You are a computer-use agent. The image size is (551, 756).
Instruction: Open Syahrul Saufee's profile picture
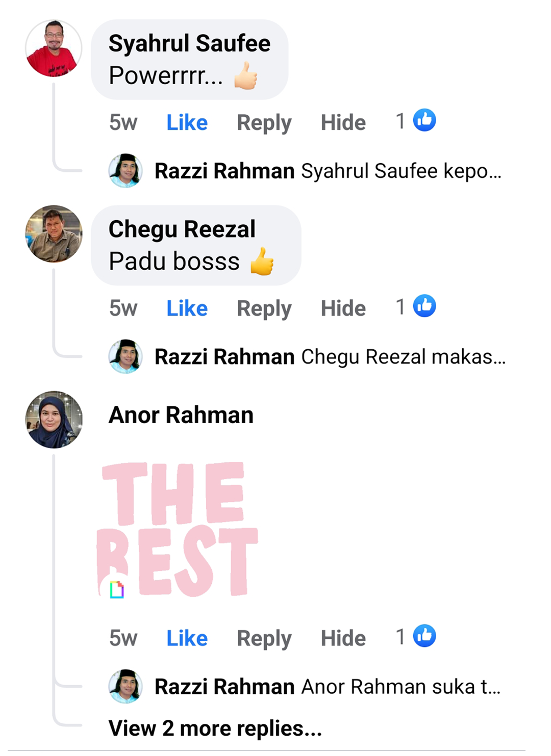54,48
